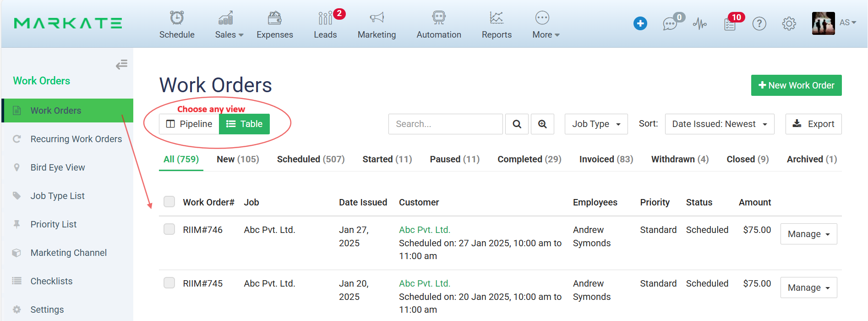Select the Withdrawn (4) tab
868x321 pixels.
pyautogui.click(x=680, y=159)
